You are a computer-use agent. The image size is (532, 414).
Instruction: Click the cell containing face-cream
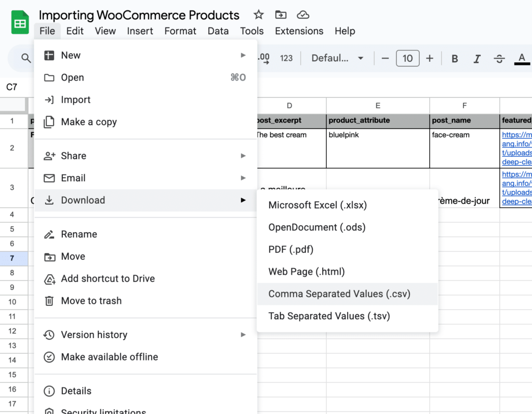pyautogui.click(x=464, y=148)
